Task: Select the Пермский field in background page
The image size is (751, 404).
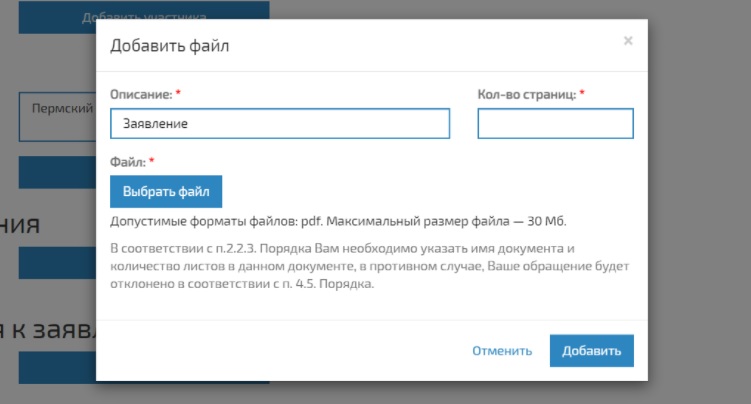Action: [57, 117]
